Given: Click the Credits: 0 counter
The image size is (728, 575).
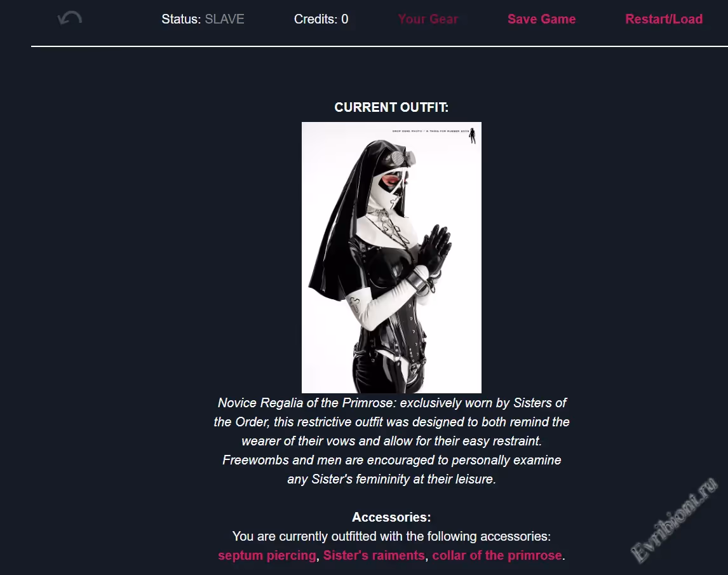Looking at the screenshot, I should coord(321,19).
